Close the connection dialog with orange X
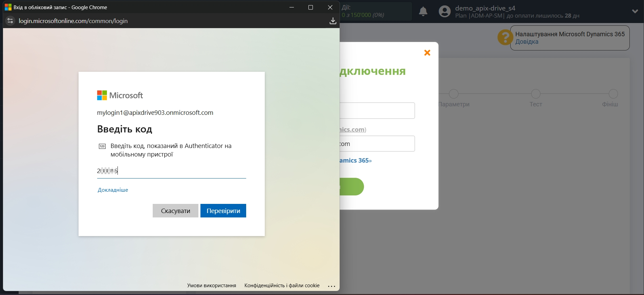Viewport: 644px width, 295px height. click(427, 52)
